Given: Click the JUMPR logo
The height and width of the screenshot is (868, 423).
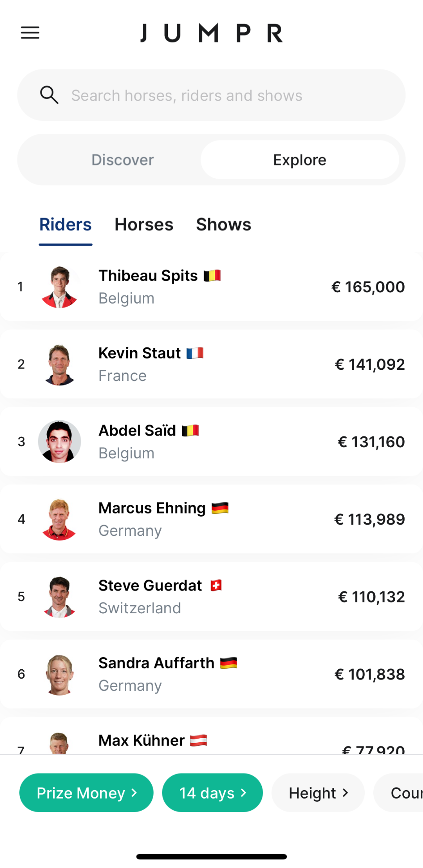Looking at the screenshot, I should point(211,33).
